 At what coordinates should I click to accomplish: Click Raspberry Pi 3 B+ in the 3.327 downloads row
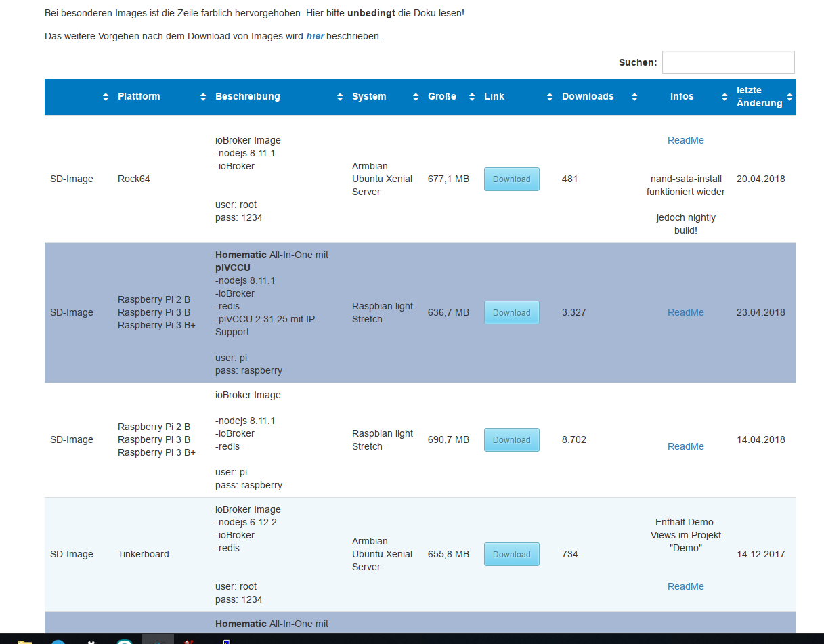pos(156,325)
